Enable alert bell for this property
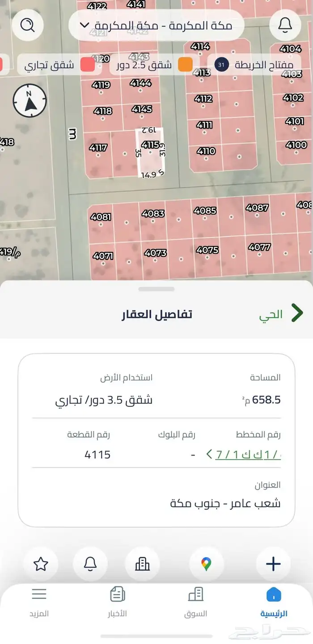Viewport: 313px width, 644px height. (x=90, y=564)
